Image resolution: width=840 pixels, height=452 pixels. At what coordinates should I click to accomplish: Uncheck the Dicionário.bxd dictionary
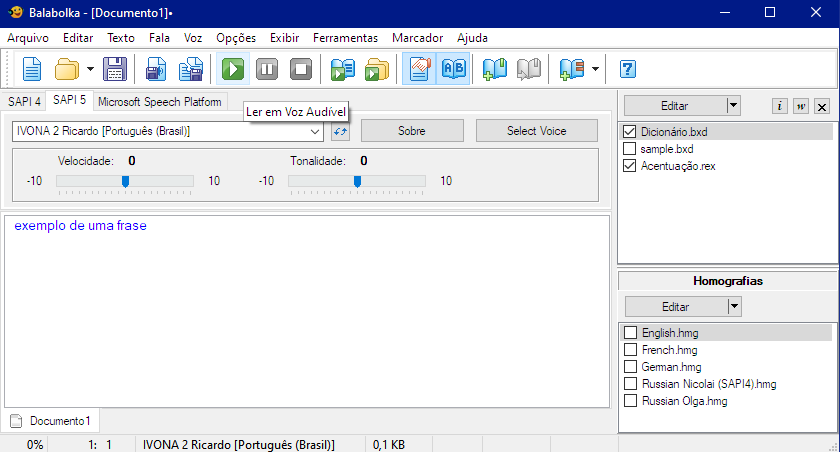630,131
